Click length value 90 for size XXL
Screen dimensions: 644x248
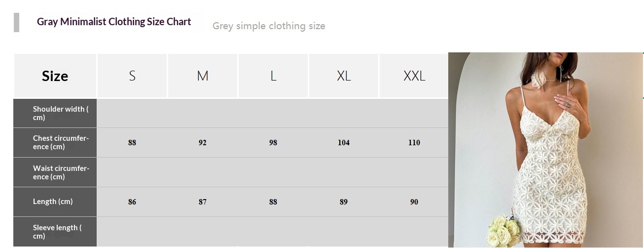(414, 202)
